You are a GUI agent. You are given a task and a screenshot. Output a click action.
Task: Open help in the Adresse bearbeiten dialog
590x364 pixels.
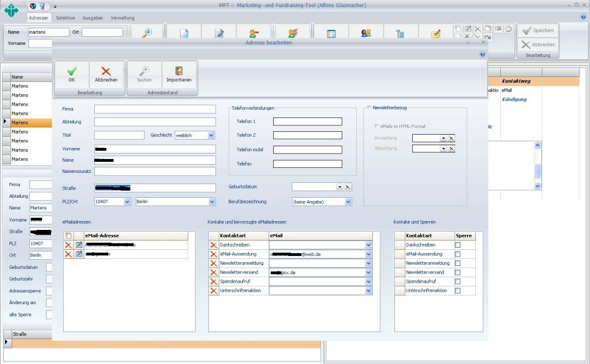coord(483,54)
